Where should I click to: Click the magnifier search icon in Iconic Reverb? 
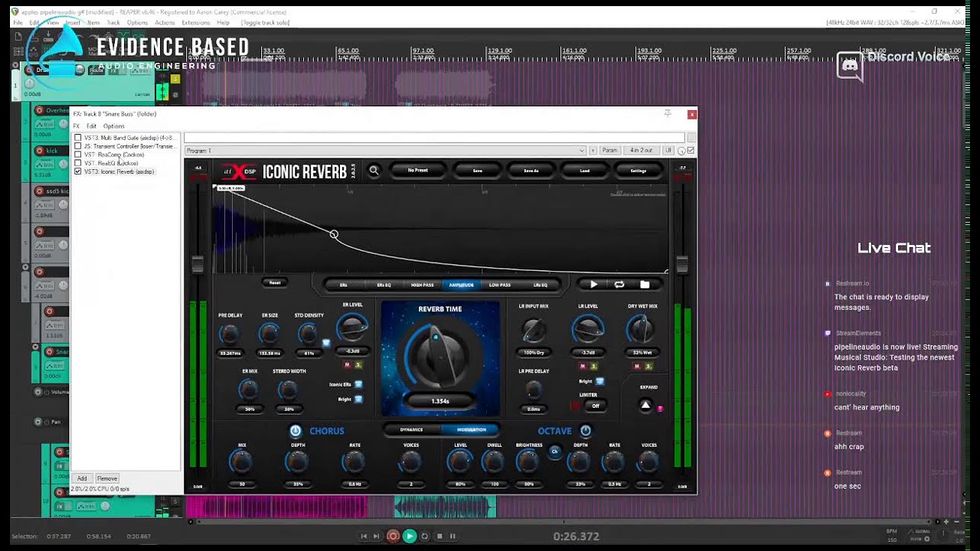click(374, 171)
